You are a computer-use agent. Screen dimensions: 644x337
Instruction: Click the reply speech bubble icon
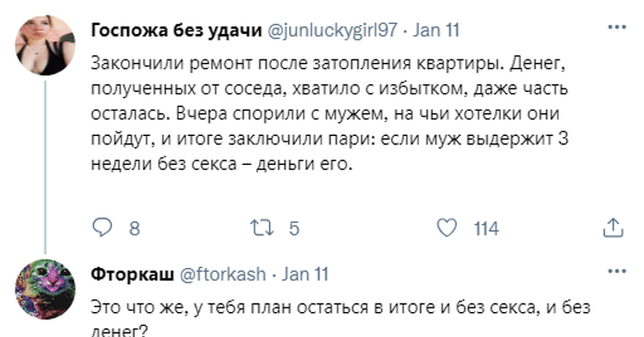(x=100, y=229)
